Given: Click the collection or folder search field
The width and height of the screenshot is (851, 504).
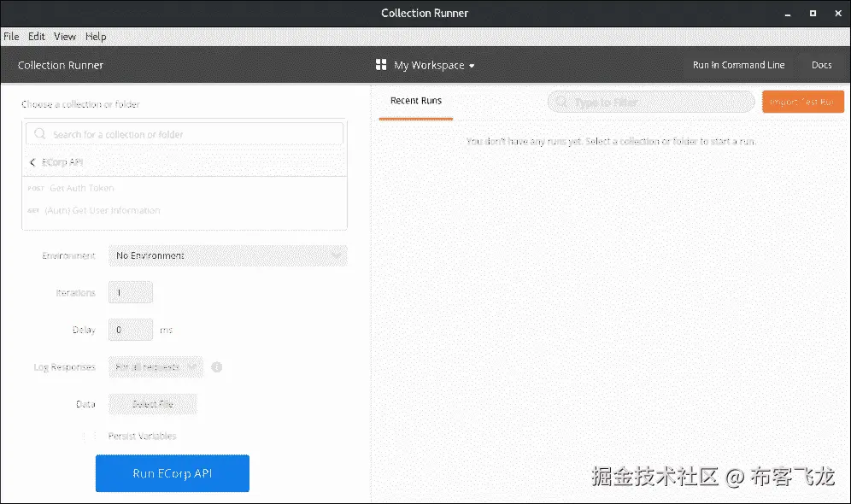Looking at the screenshot, I should (185, 133).
